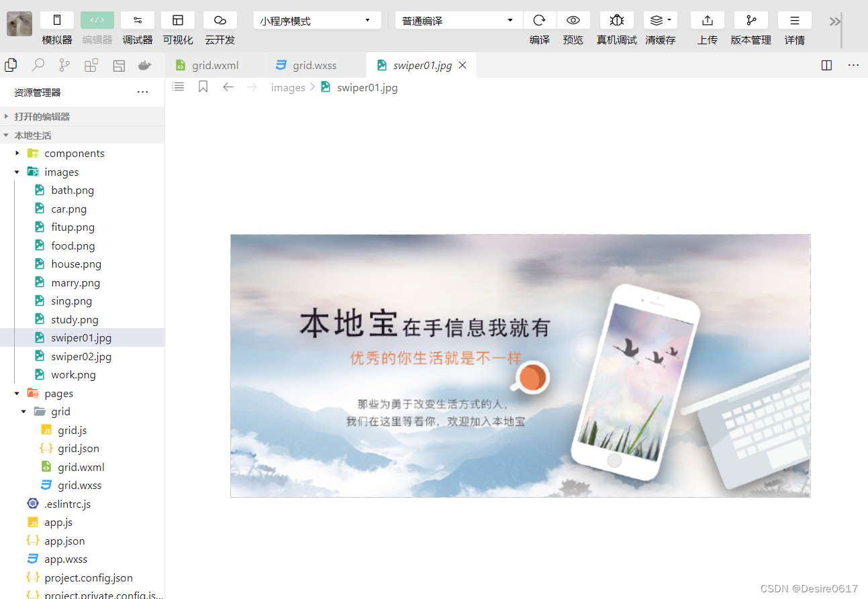Switch to the grid.wxss tab
The image size is (868, 599).
click(x=315, y=65)
